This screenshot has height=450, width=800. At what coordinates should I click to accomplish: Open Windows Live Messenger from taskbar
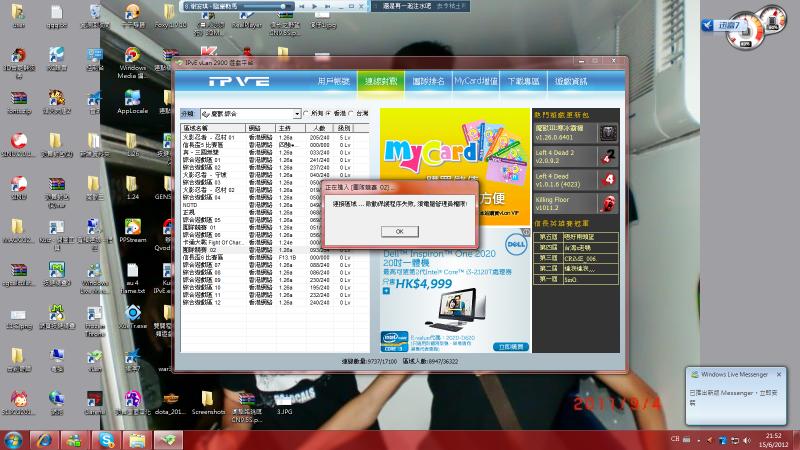tap(74, 440)
